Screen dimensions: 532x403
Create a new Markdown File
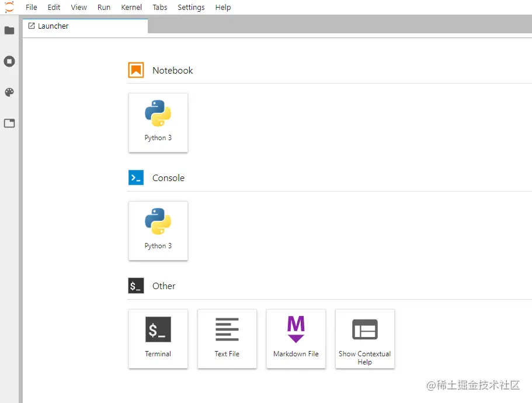click(296, 339)
